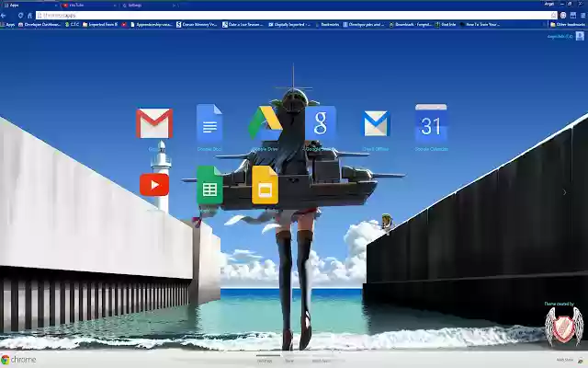Image resolution: width=588 pixels, height=368 pixels.
Task: Open the Date a Live Season bookmark
Action: pos(243,25)
